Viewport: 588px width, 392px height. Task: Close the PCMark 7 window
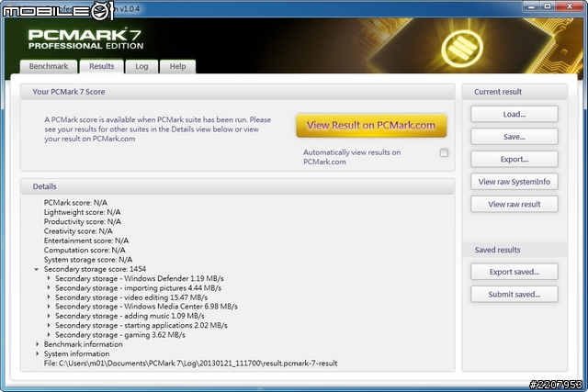coord(570,6)
